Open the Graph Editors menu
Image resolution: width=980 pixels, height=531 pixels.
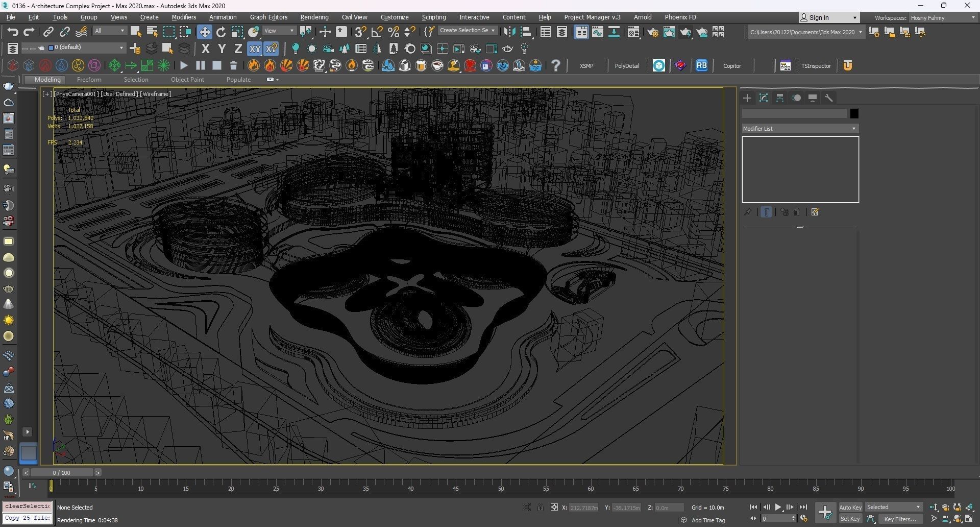268,17
